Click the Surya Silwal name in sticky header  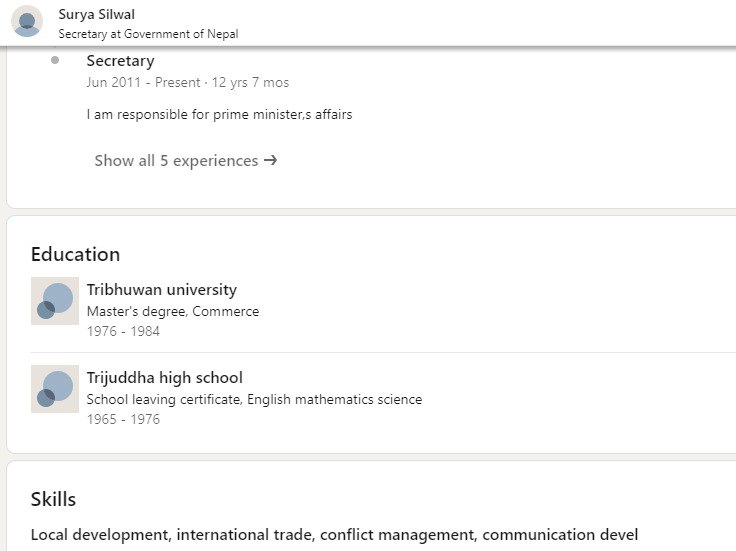[x=97, y=15]
